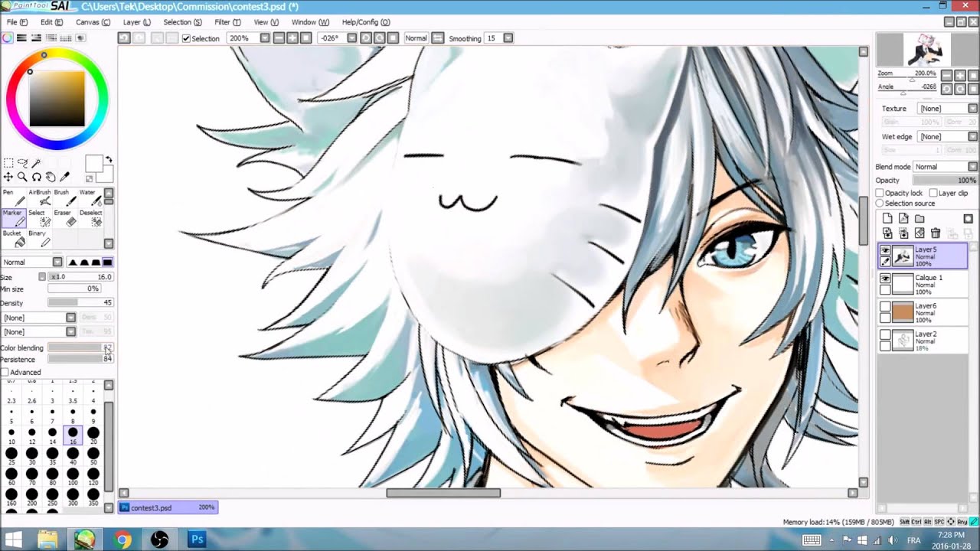The width and height of the screenshot is (980, 551).
Task: Select the contest3.psd document tab
Action: [168, 507]
